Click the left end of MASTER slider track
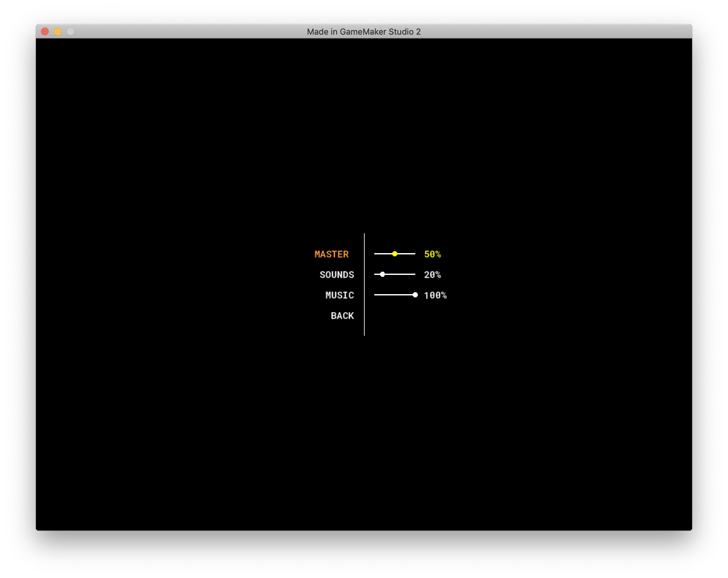The image size is (728, 578). click(376, 254)
